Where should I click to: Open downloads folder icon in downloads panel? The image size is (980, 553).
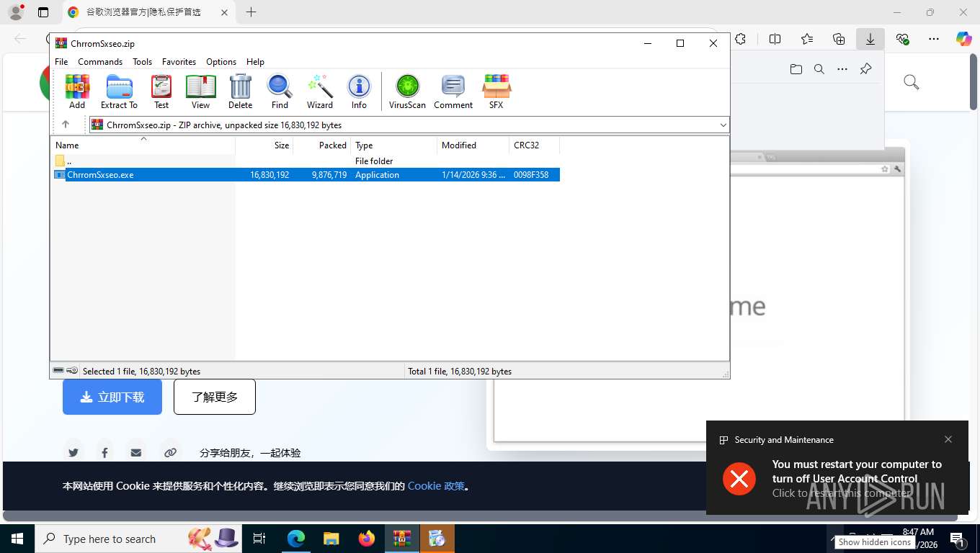[796, 69]
